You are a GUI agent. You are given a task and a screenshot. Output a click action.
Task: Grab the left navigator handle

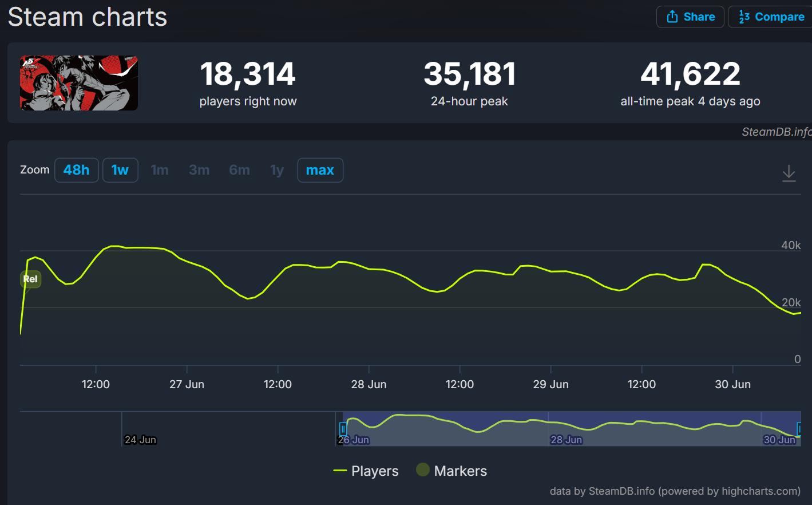point(343,429)
